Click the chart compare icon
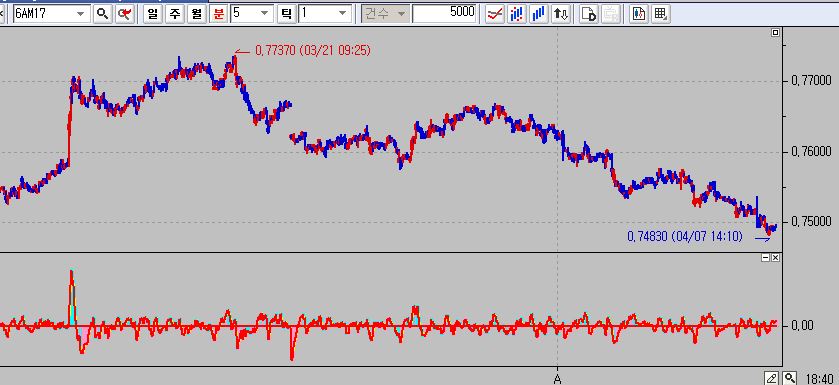Viewport: 839px width, 385px height. coord(638,14)
